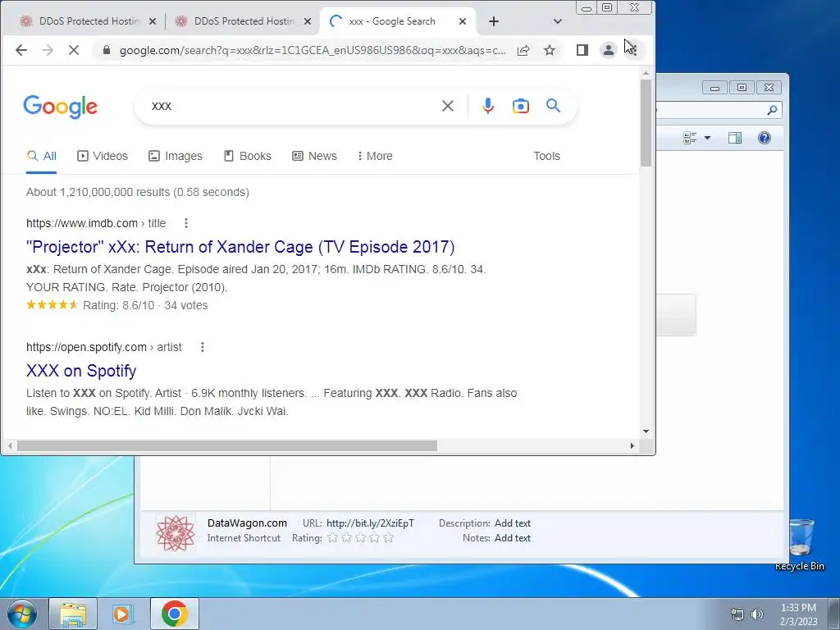Open the Explorer help question-mark icon
The image size is (840, 630).
point(765,138)
